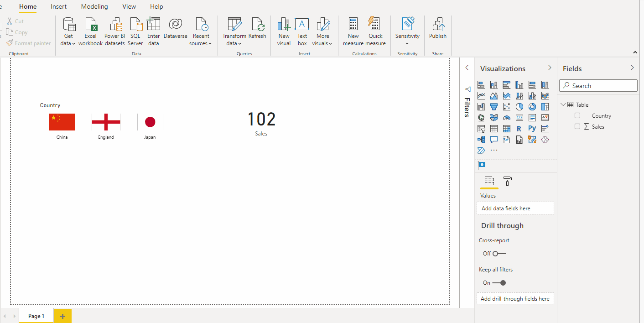Pick the card visual with 123

click(x=519, y=118)
